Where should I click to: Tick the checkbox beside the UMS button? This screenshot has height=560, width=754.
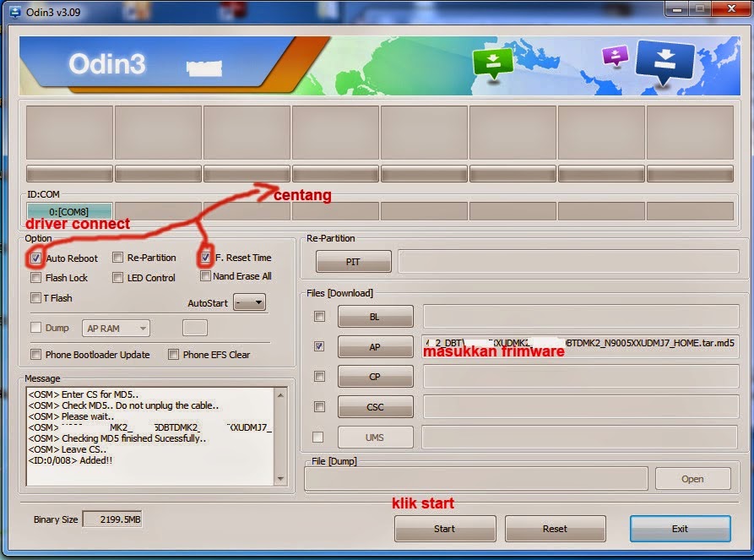(x=317, y=437)
